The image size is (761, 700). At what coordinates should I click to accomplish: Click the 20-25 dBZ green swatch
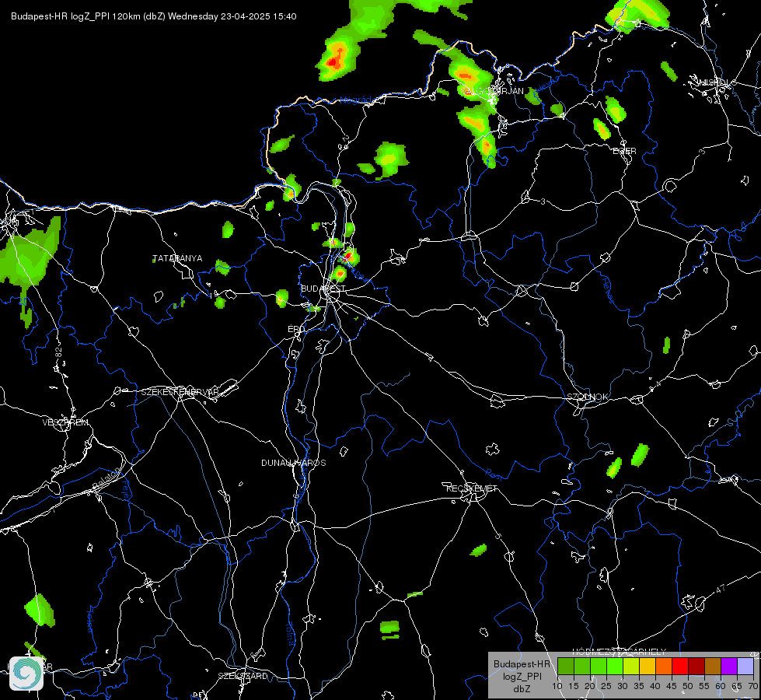[599, 666]
